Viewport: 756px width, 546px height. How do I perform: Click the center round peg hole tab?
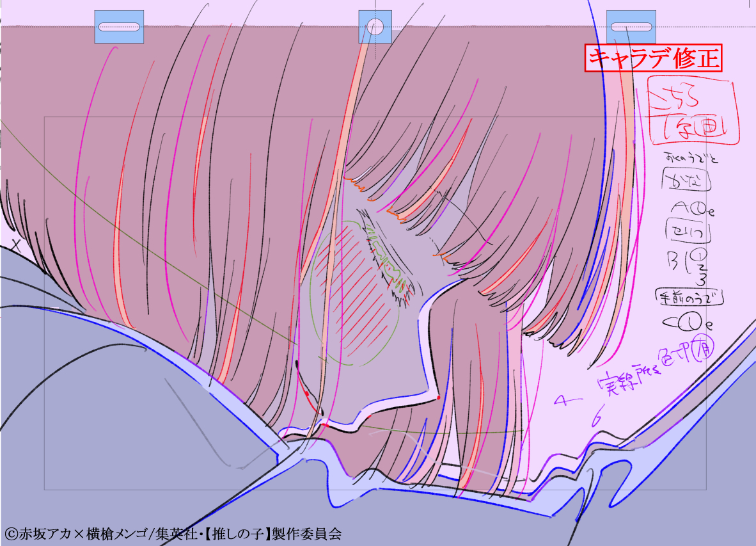click(x=375, y=27)
